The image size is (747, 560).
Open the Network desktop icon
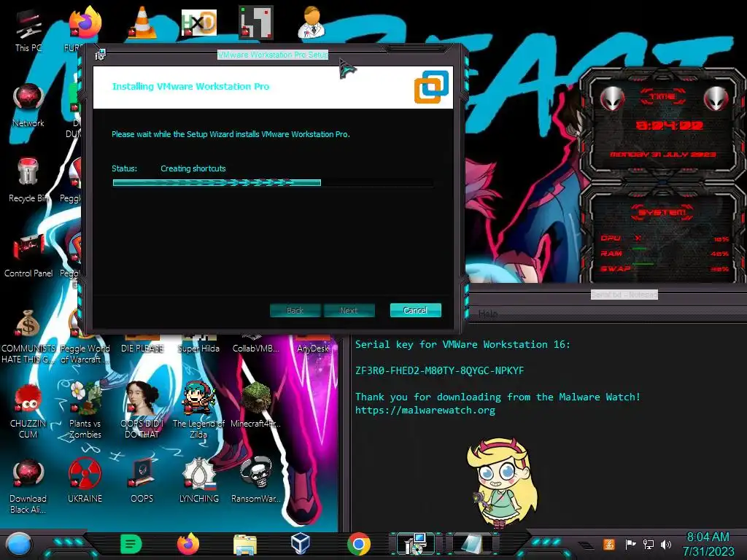pyautogui.click(x=28, y=105)
